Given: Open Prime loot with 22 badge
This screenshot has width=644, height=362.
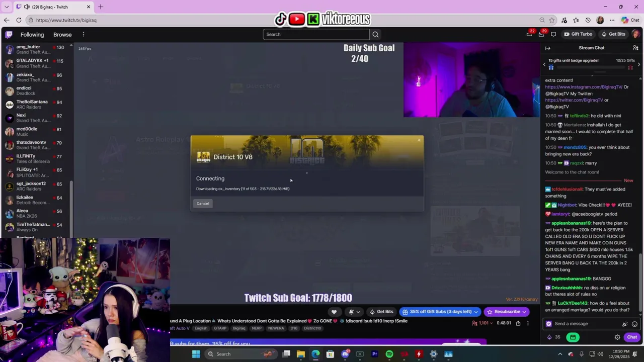Looking at the screenshot, I should 529,34.
